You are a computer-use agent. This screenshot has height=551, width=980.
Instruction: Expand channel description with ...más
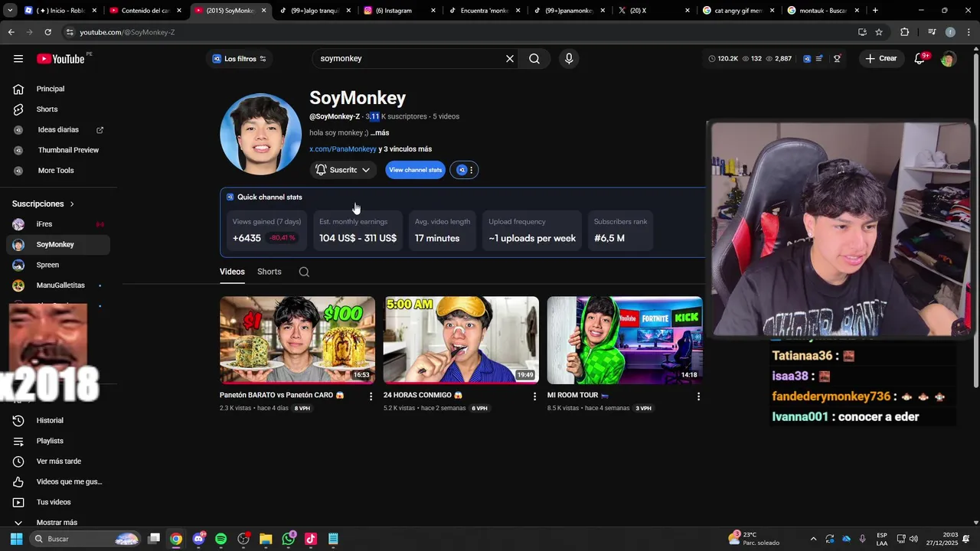380,132
